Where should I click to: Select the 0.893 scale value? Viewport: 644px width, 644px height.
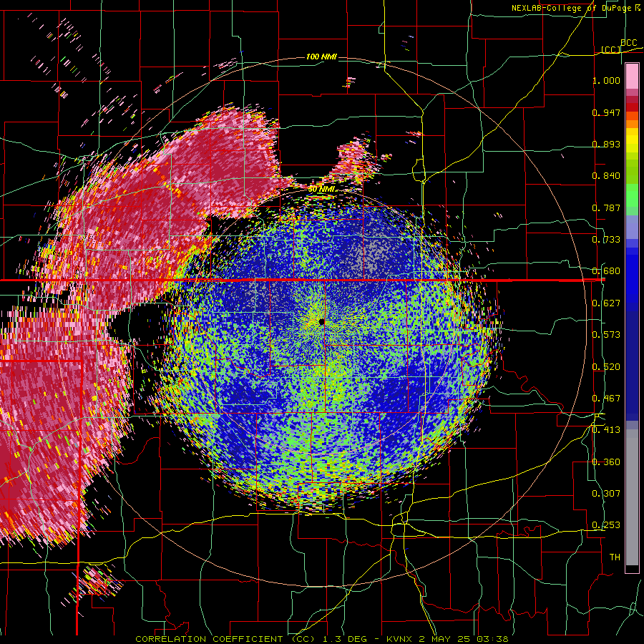(606, 144)
